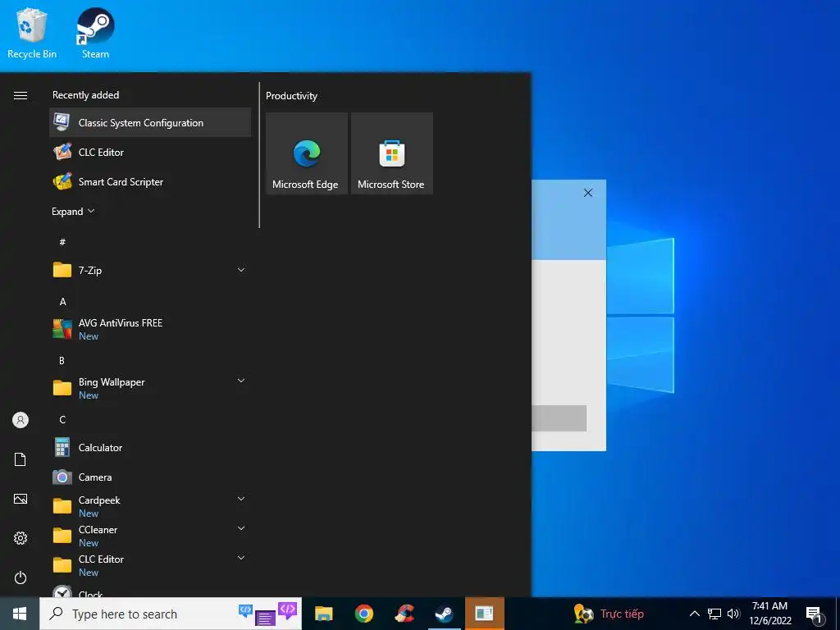Expand the Start menu hamburger navigation

coord(21,95)
